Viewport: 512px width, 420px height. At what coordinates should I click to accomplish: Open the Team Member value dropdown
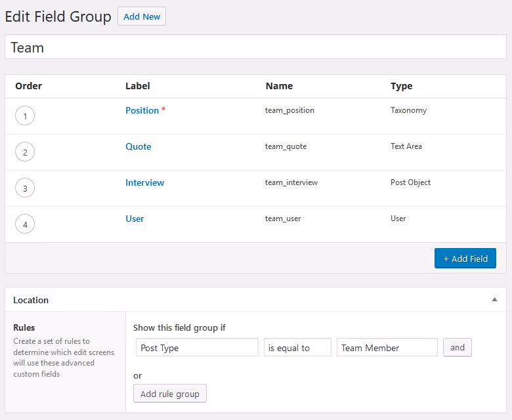point(387,348)
